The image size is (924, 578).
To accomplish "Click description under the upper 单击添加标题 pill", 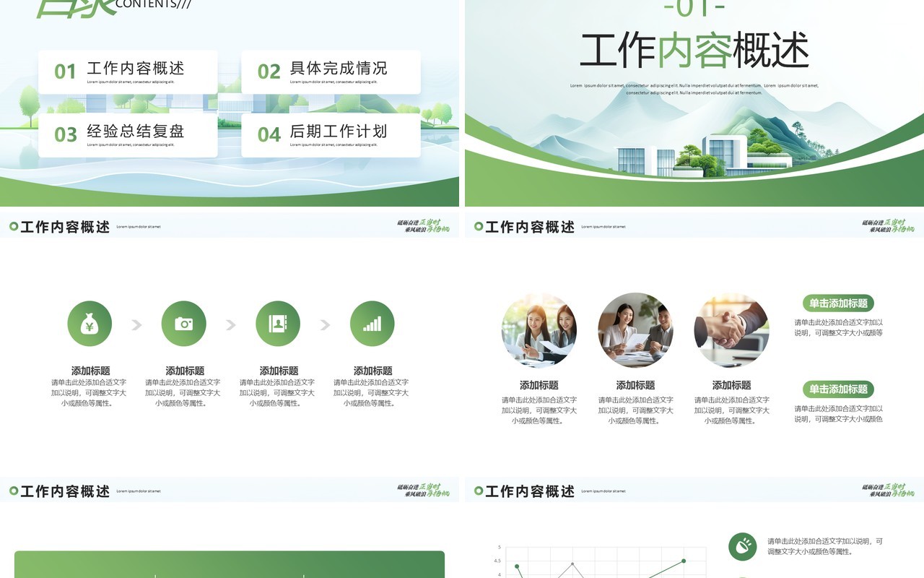I will (x=839, y=328).
